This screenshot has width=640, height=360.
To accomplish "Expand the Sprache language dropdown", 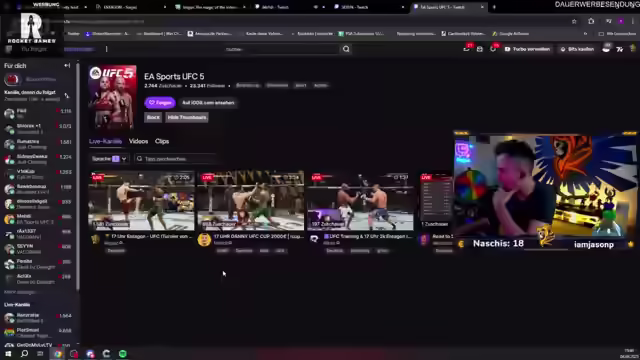I will pyautogui.click(x=109, y=159).
